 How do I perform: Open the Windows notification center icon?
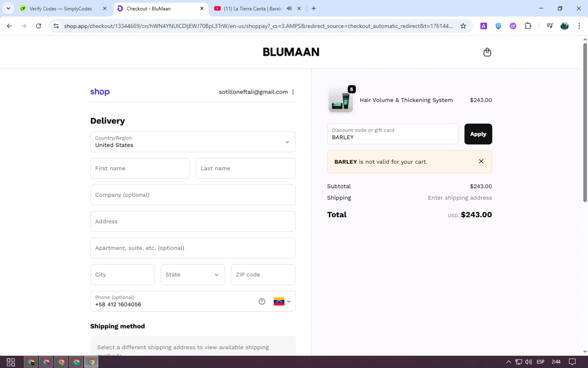(x=572, y=362)
